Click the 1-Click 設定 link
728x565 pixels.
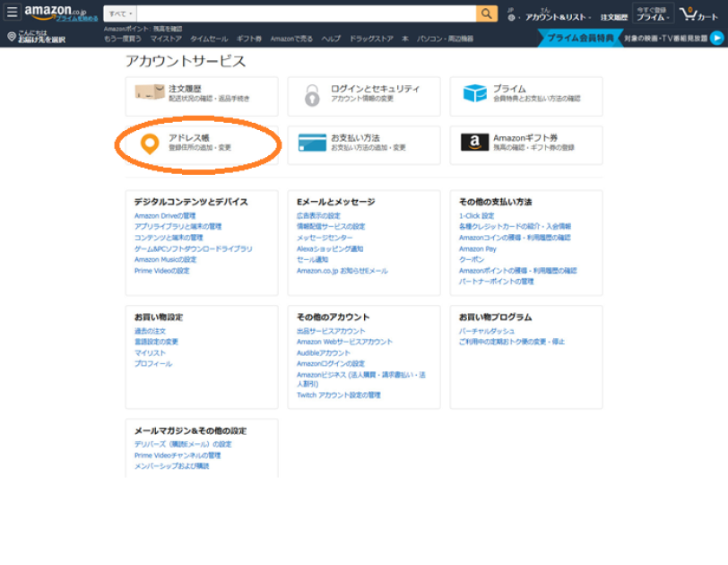coord(476,216)
